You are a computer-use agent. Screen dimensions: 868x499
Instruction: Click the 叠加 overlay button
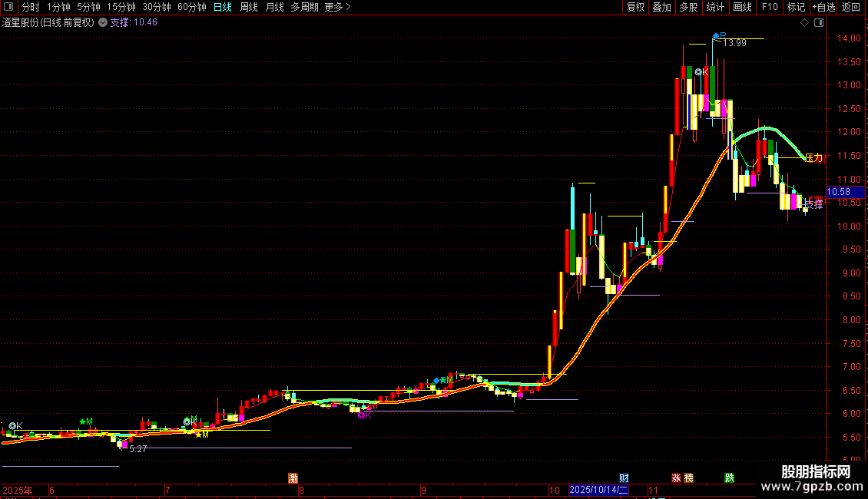point(661,7)
